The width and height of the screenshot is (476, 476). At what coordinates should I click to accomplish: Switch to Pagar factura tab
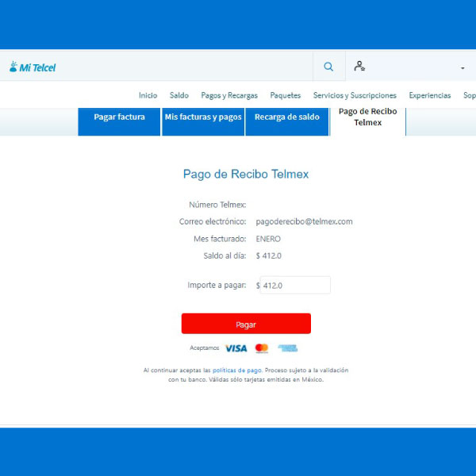pos(119,117)
